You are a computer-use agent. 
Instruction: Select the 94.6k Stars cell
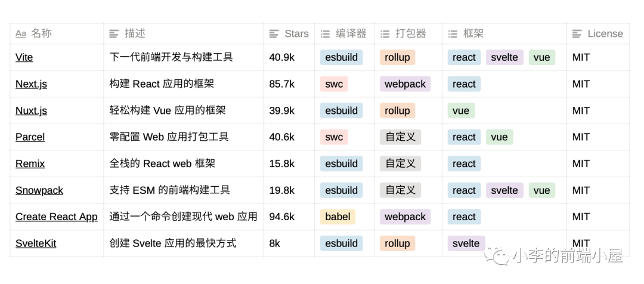(x=281, y=217)
